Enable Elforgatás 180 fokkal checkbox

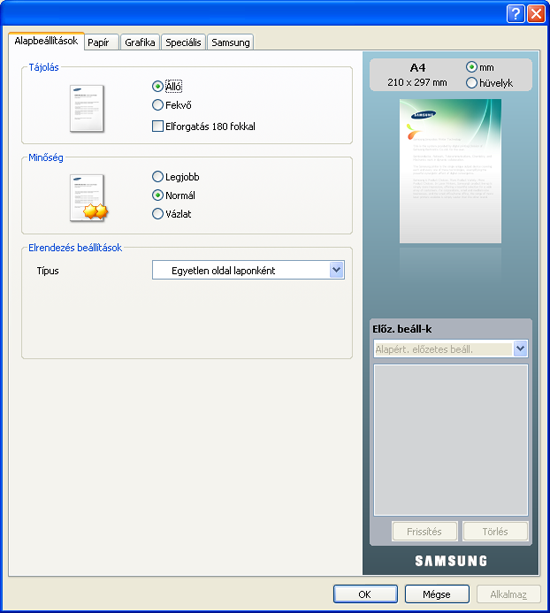(158, 126)
